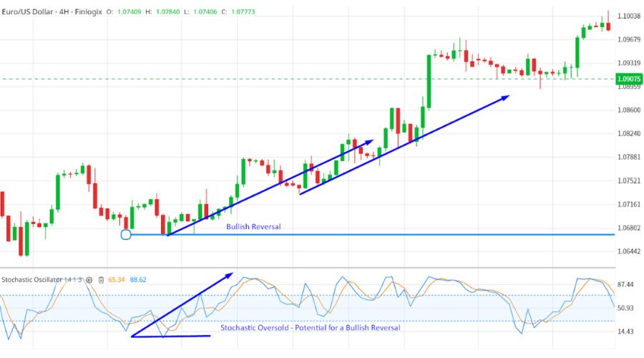Viewport: 644px width, 358px height.
Task: Select the "Bullish Reversal" text annotation
Action: tap(253, 227)
